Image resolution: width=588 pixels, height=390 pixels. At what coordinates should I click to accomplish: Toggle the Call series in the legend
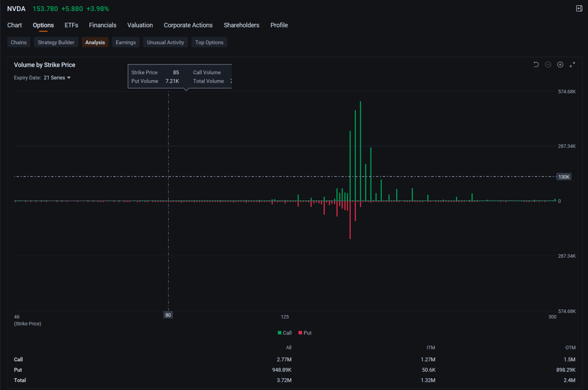pyautogui.click(x=285, y=333)
